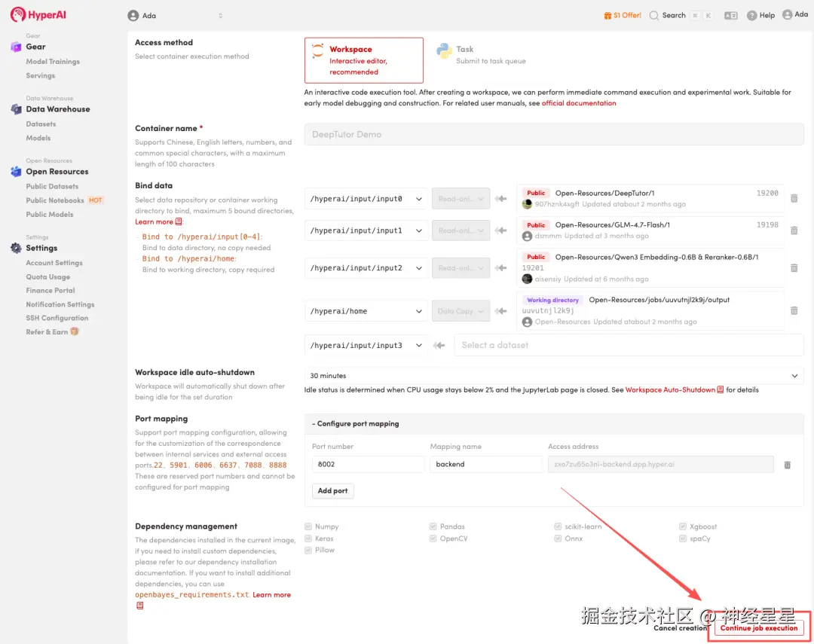Click the Workspace Auto-Shutdown document icon
The image size is (814, 644).
click(720, 389)
